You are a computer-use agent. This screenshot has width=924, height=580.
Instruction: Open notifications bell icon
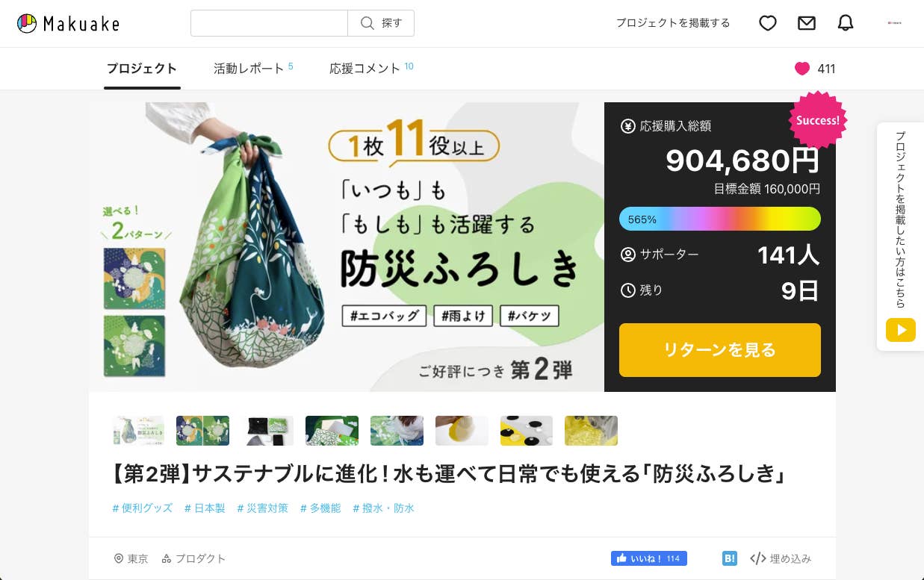(846, 23)
